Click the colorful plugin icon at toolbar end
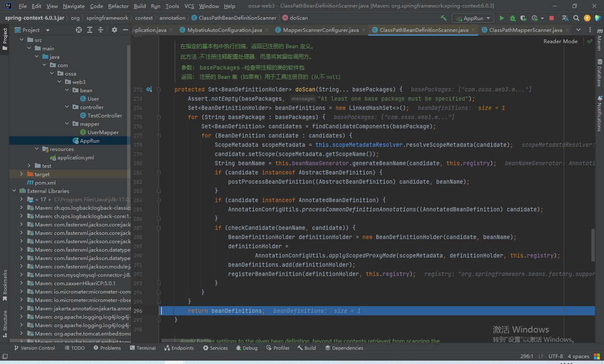This screenshot has height=364, width=604. pos(598,18)
